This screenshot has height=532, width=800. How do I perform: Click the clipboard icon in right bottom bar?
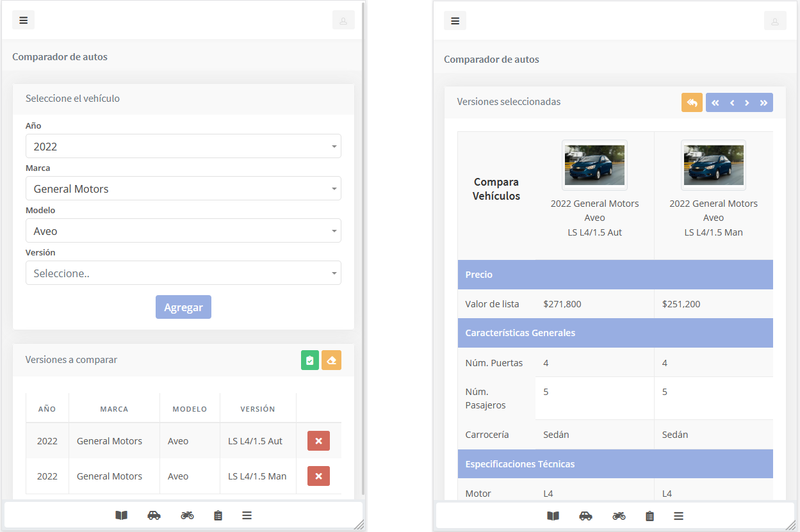649,516
